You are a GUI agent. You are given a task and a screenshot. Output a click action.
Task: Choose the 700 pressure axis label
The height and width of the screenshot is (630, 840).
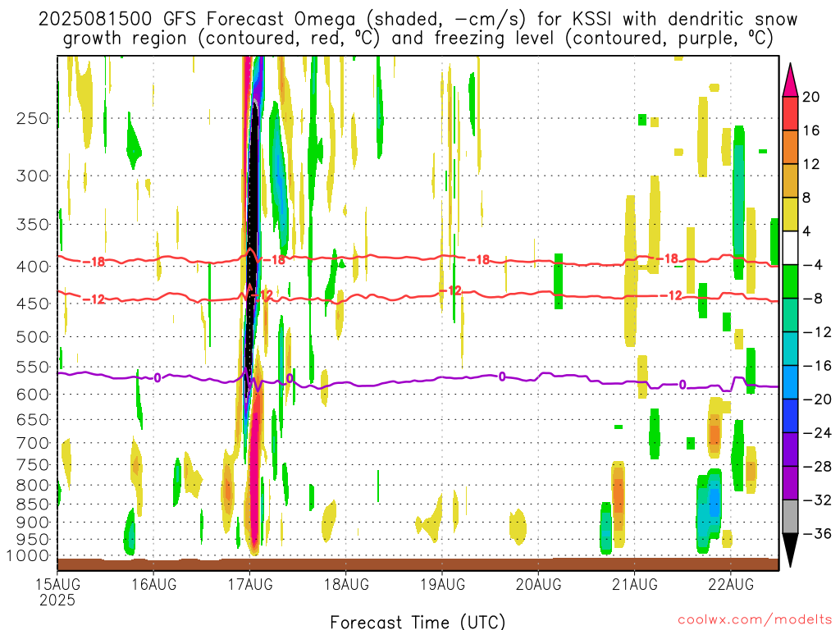click(33, 443)
